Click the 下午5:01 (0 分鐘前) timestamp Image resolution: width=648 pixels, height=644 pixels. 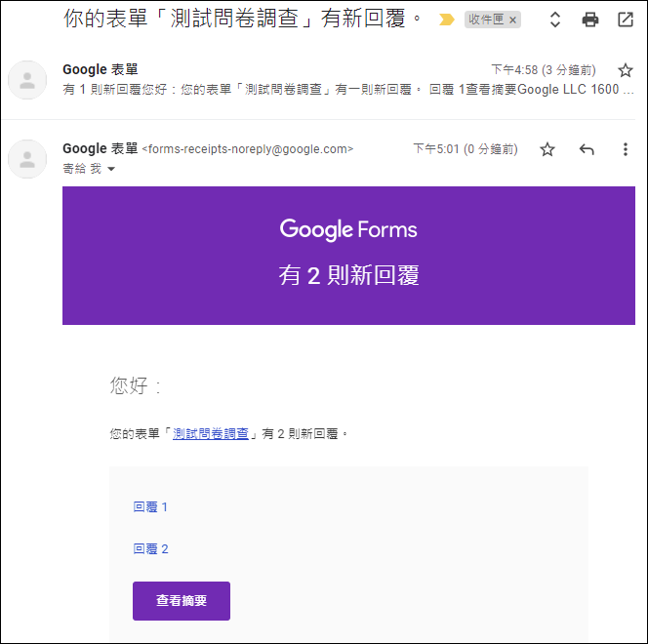pos(466,149)
